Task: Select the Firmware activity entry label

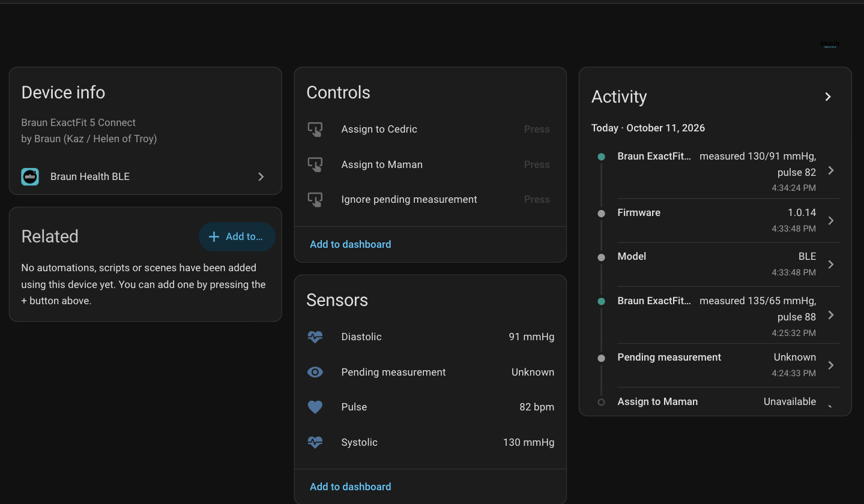Action: [639, 212]
